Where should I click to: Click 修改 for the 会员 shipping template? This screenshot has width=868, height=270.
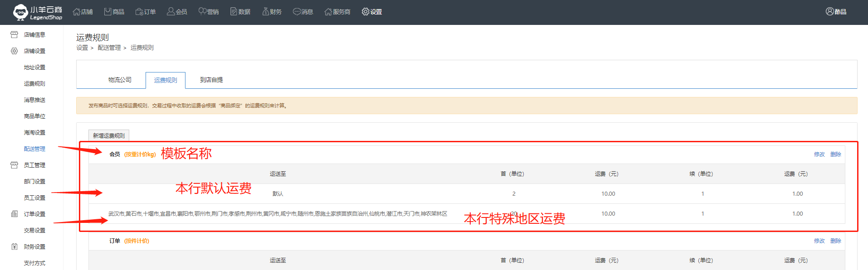(819, 154)
